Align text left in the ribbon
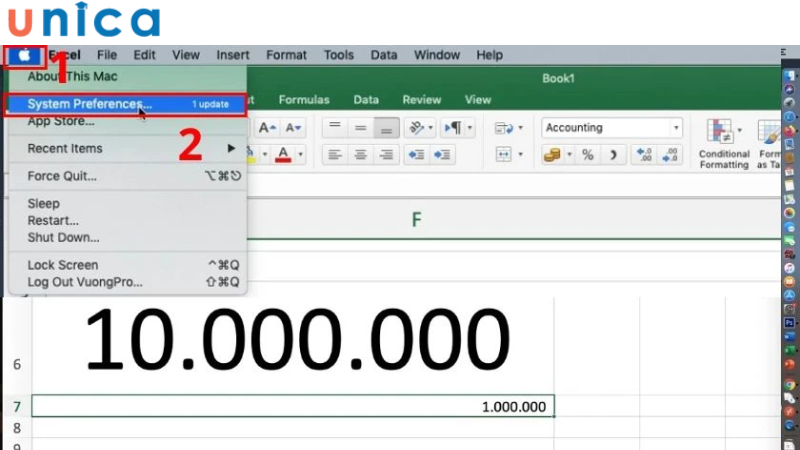 coord(335,154)
